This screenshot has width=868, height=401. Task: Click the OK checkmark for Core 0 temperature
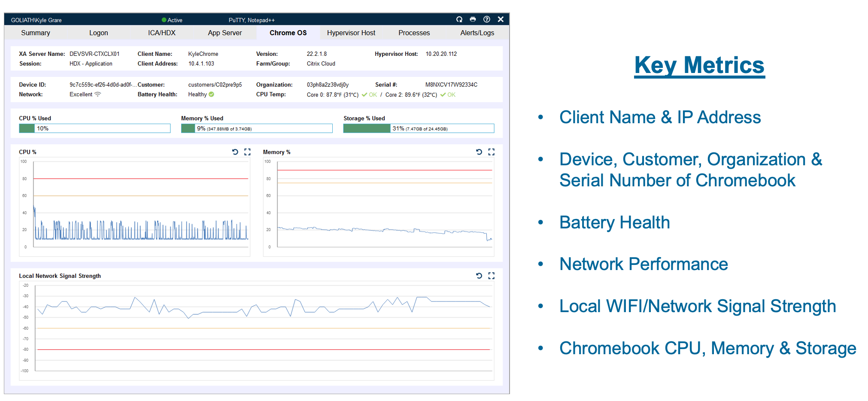tap(365, 94)
